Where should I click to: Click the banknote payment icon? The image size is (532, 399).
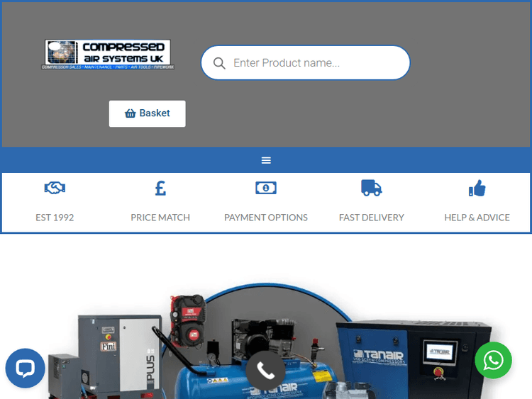pyautogui.click(x=266, y=188)
